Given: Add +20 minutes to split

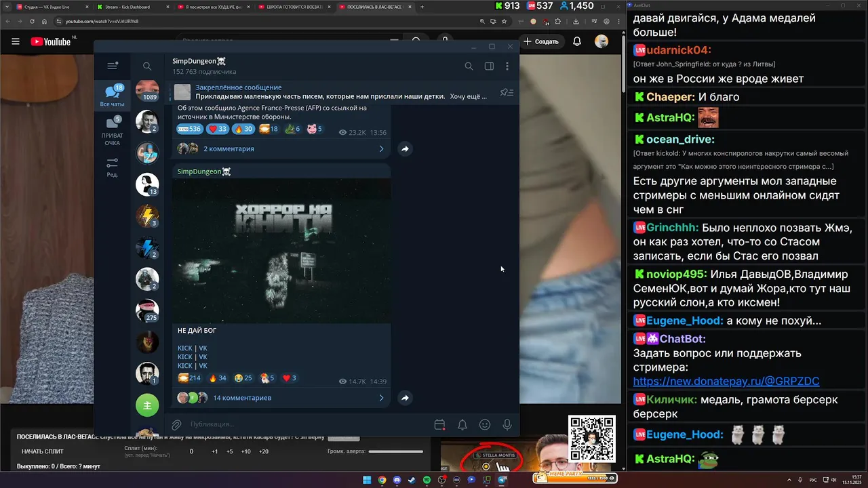Looking at the screenshot, I should pyautogui.click(x=264, y=451).
